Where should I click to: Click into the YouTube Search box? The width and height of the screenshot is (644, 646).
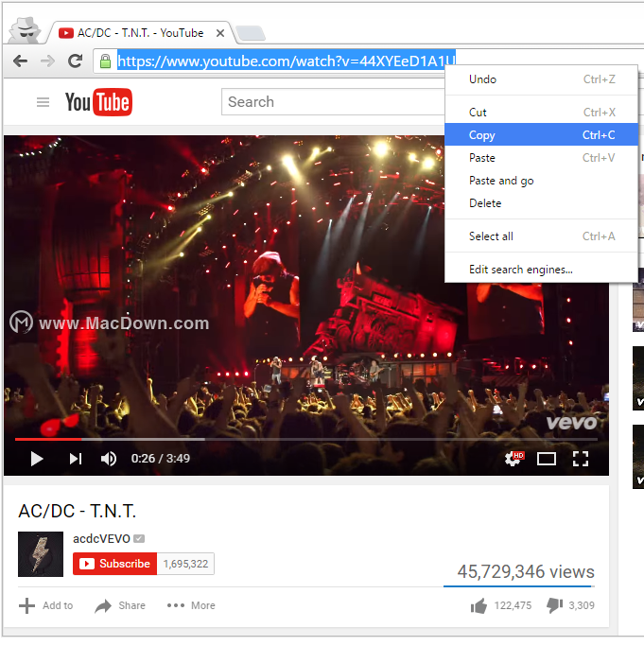point(333,102)
